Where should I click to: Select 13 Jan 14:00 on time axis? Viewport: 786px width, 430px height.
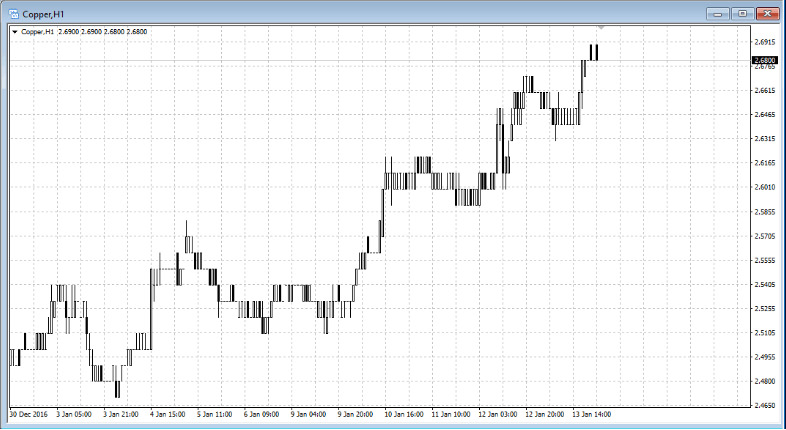tap(592, 413)
